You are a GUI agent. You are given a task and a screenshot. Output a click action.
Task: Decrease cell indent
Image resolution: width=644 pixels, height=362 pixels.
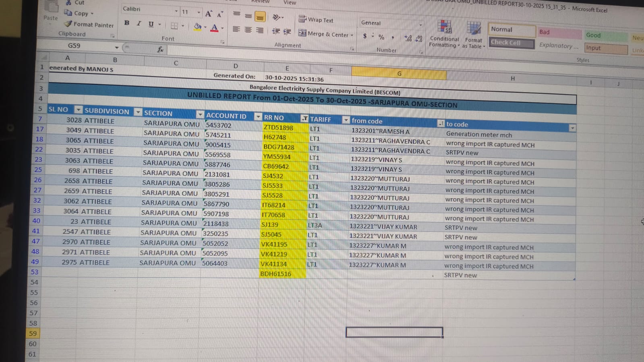[x=276, y=31]
